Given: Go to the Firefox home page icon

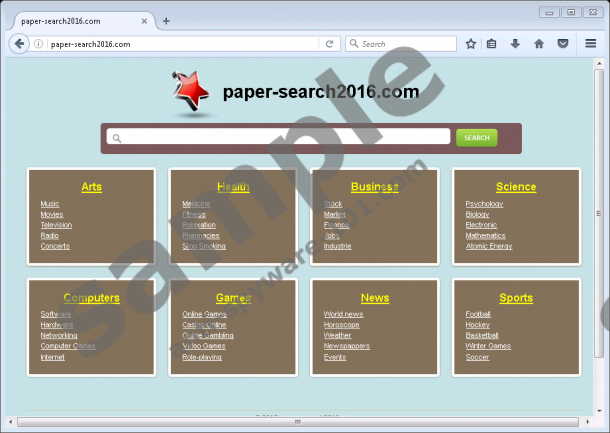Looking at the screenshot, I should 539,44.
